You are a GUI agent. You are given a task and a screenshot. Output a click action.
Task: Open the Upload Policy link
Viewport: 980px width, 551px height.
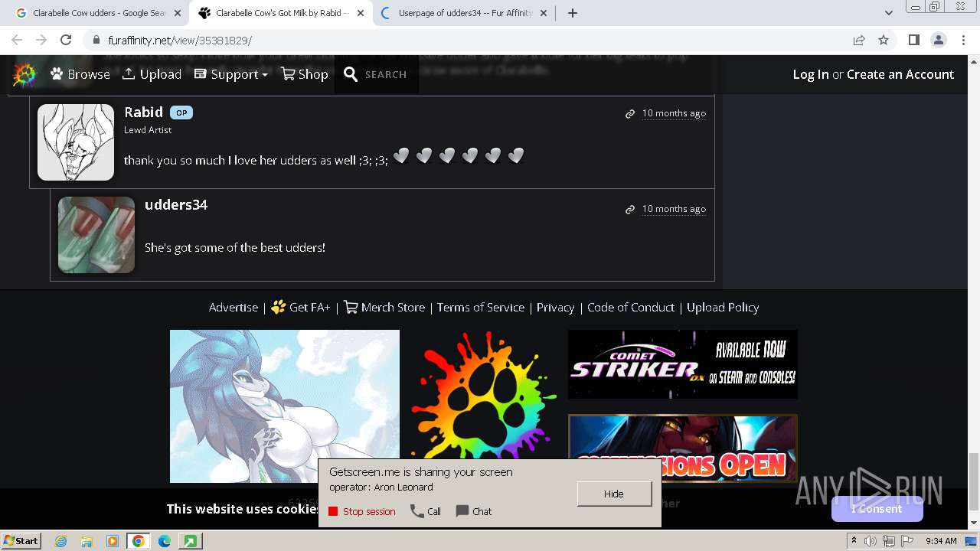723,307
